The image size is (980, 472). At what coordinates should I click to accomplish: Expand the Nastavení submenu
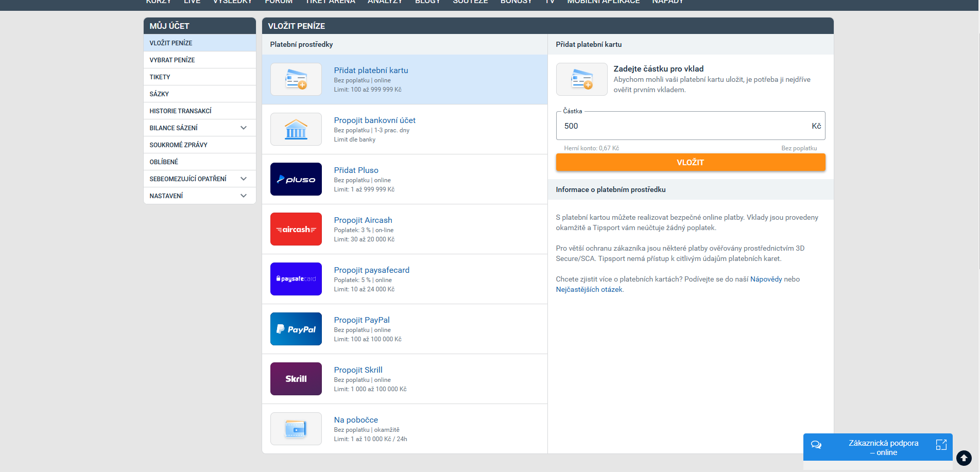[x=244, y=196]
